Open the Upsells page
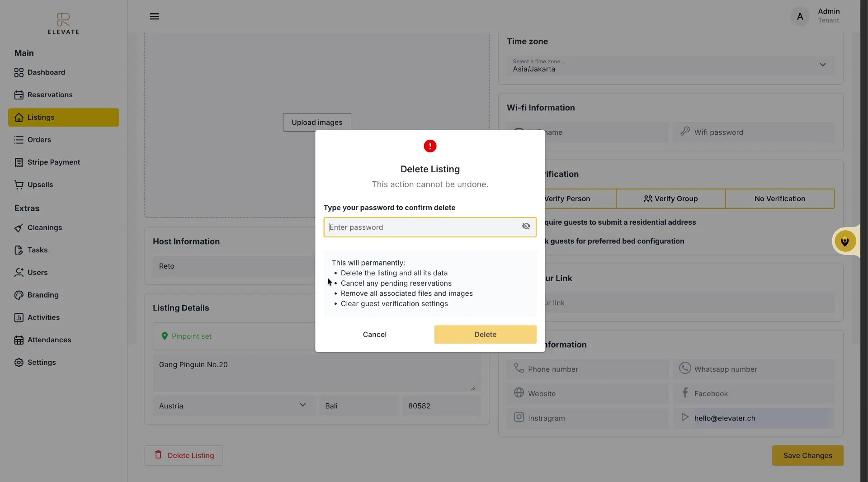The width and height of the screenshot is (868, 482). tap(41, 184)
